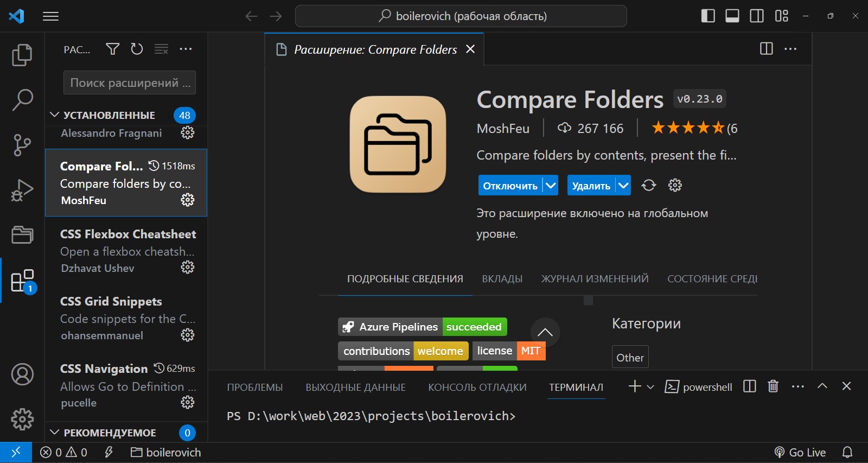Collapse the РЕКОМЕНДУЕМОЕ section

pyautogui.click(x=55, y=432)
